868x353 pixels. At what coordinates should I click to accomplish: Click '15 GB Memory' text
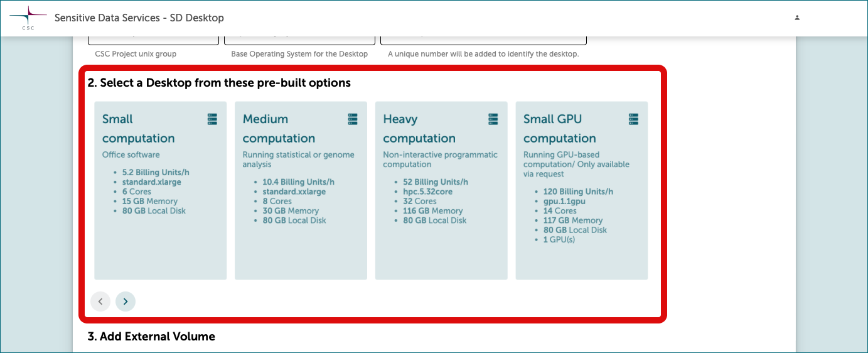pyautogui.click(x=150, y=201)
